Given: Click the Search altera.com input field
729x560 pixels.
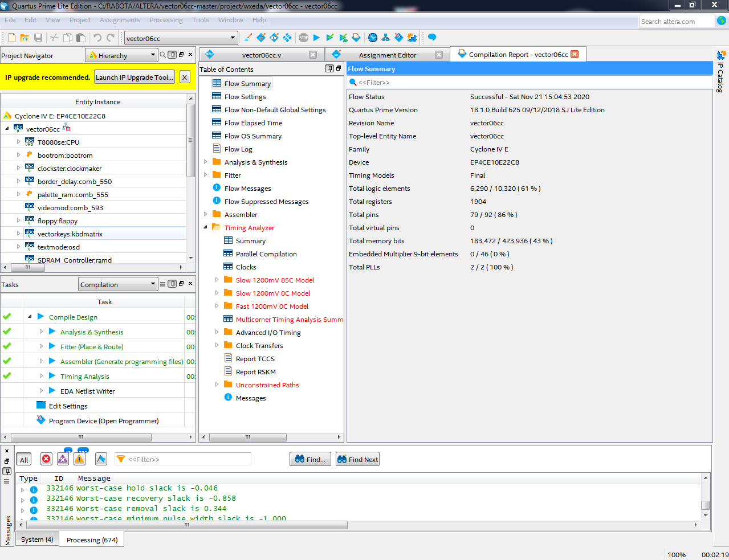Looking at the screenshot, I should point(676,22).
